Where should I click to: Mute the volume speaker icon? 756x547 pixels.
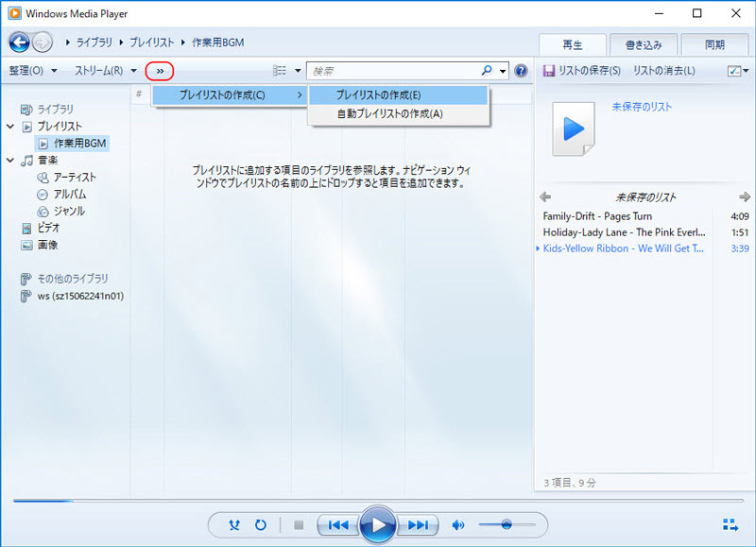tap(459, 525)
